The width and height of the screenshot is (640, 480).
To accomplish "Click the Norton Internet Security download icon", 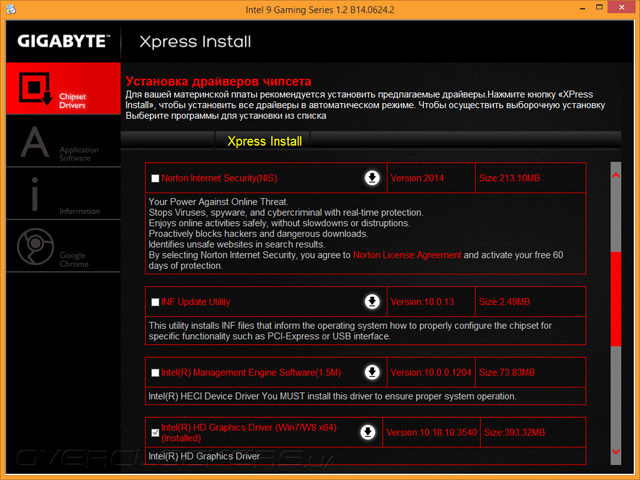I will (372, 178).
